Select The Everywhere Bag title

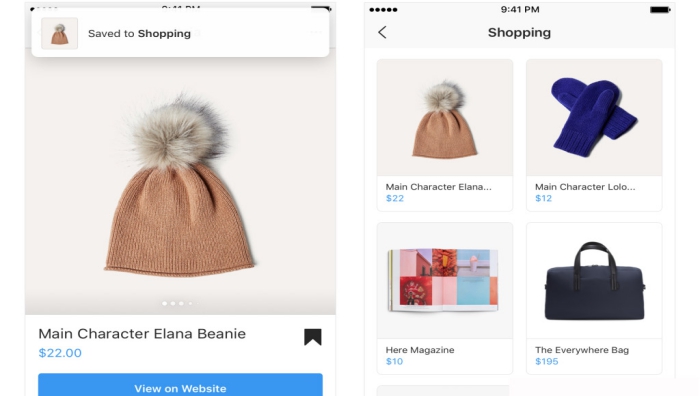tap(582, 350)
